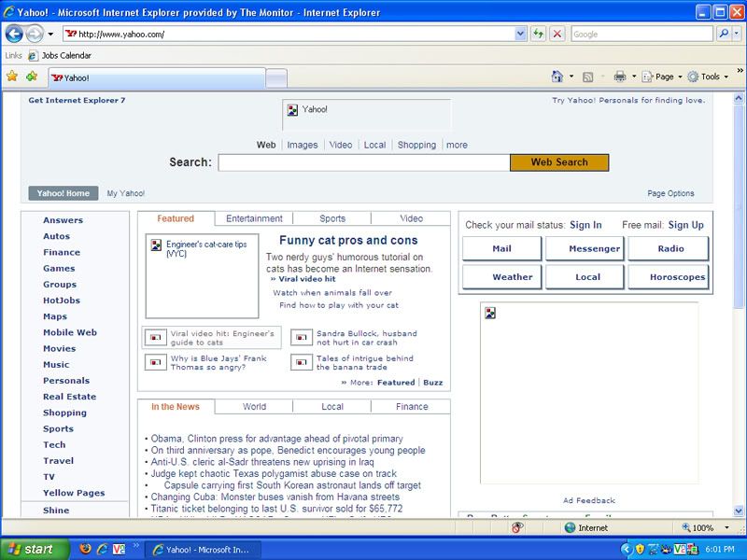The height and width of the screenshot is (560, 747).
Task: Click in the Yahoo search text field
Action: [x=364, y=162]
